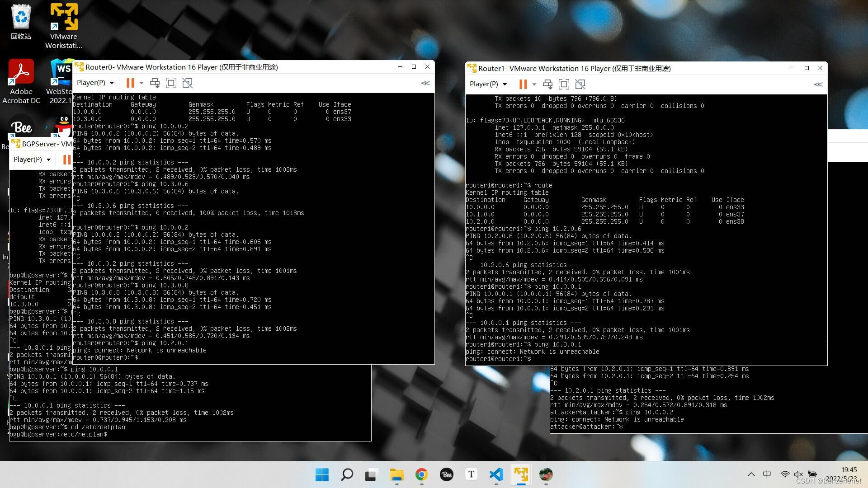This screenshot has width=868, height=488.
Task: Click the BGPServer window title bar
Action: click(41, 144)
